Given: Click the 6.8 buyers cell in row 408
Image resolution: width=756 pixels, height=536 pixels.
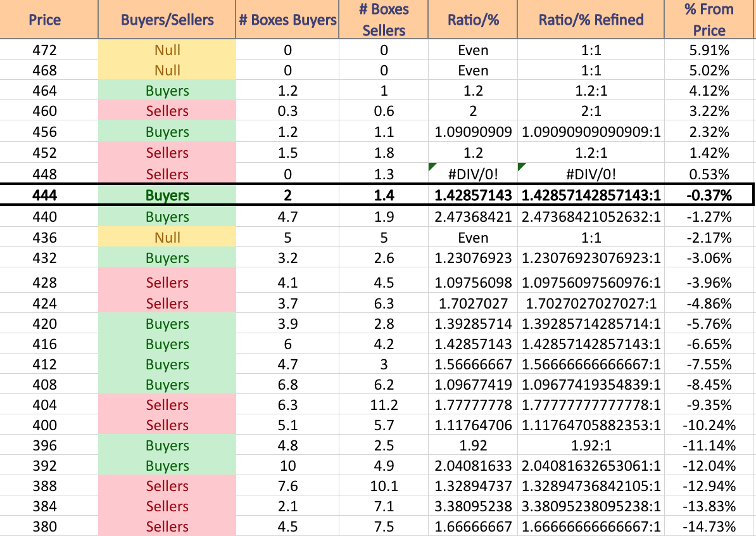Looking at the screenshot, I should click(x=287, y=384).
